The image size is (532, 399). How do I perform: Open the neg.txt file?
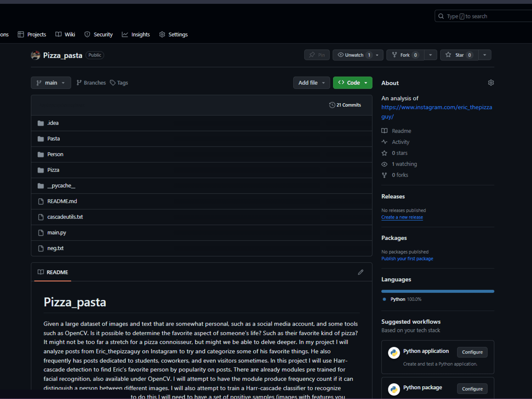[55, 248]
